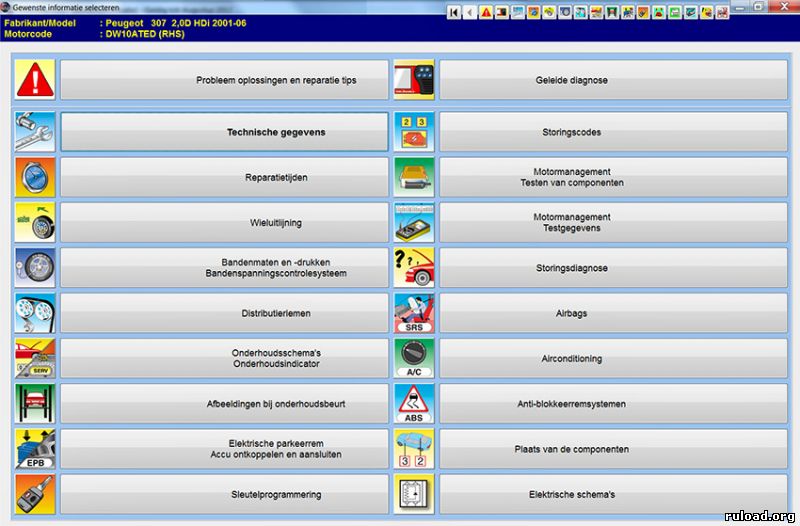The height and width of the screenshot is (526, 800).
Task: Click the A/C dial icon beside Airconditioning
Action: 414,358
